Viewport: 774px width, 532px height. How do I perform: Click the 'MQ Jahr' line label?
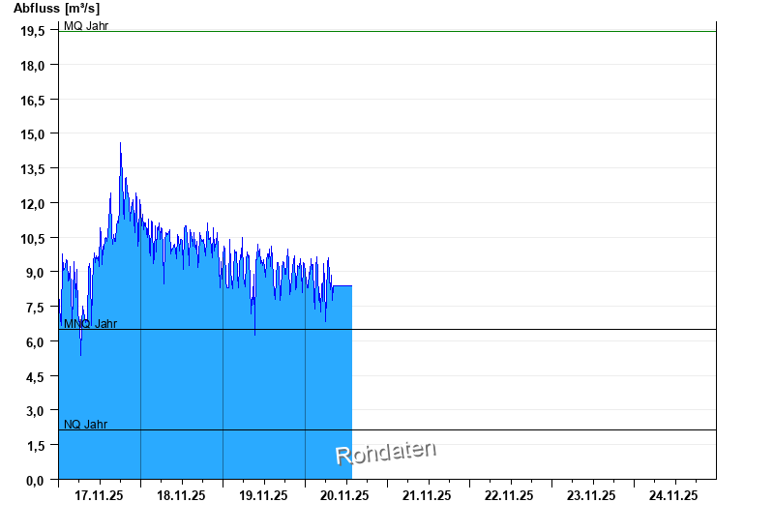pos(86,26)
